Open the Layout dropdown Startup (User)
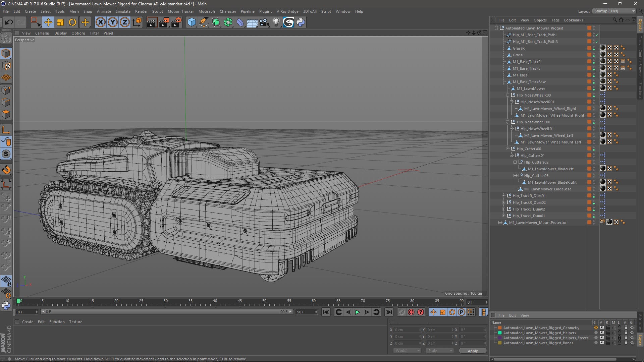This screenshot has width=644, height=362. pos(614,11)
